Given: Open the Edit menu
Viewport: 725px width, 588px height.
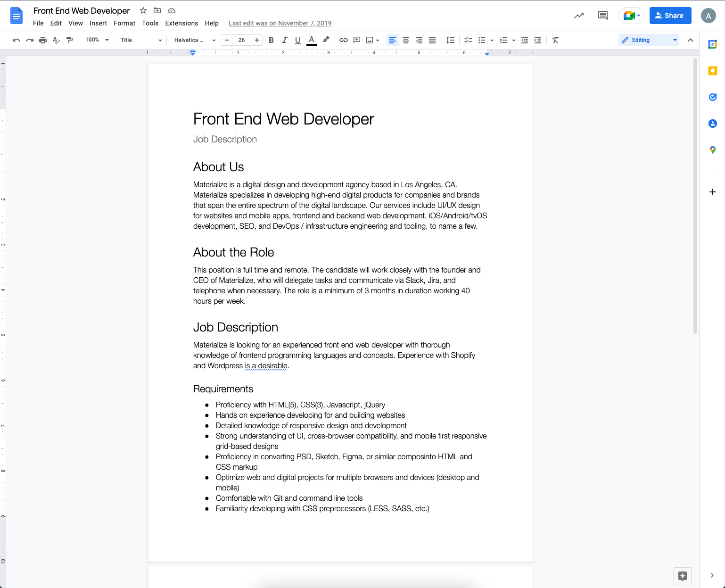Looking at the screenshot, I should pyautogui.click(x=56, y=23).
